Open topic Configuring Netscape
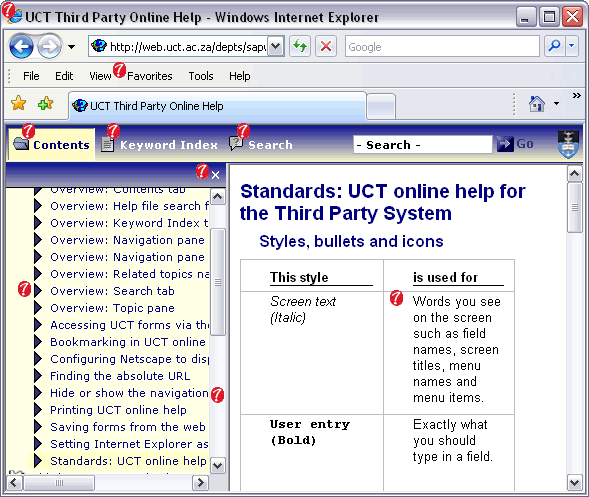The height and width of the screenshot is (497, 589). pos(130,359)
